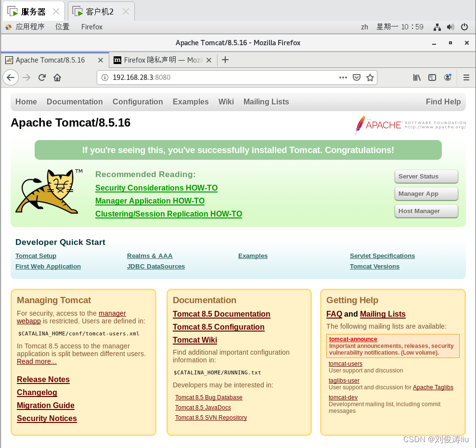This screenshot has width=476, height=448.
Task: Click the Firefox account icon
Action: [447, 77]
